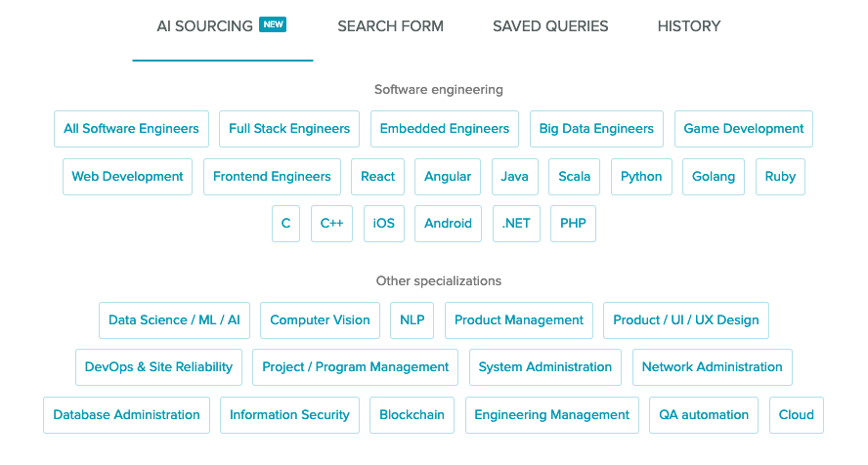Choose the React specialization
The image size is (868, 465).
(x=377, y=177)
